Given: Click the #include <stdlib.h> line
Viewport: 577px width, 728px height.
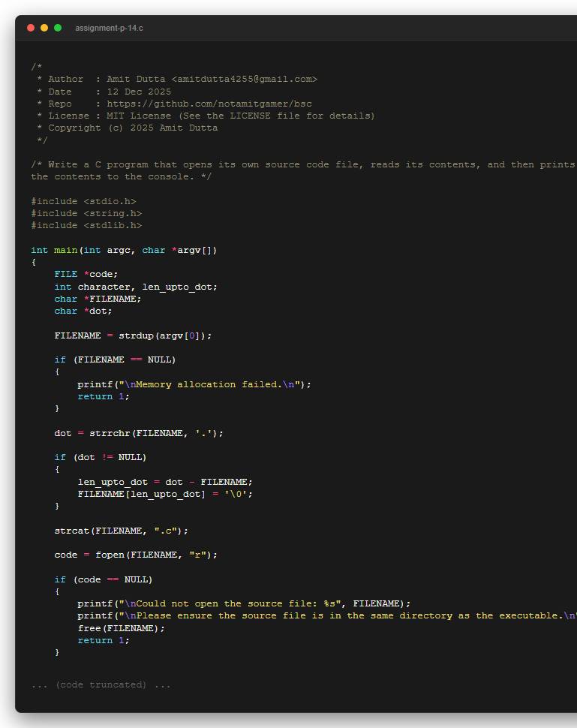Looking at the screenshot, I should [86, 226].
